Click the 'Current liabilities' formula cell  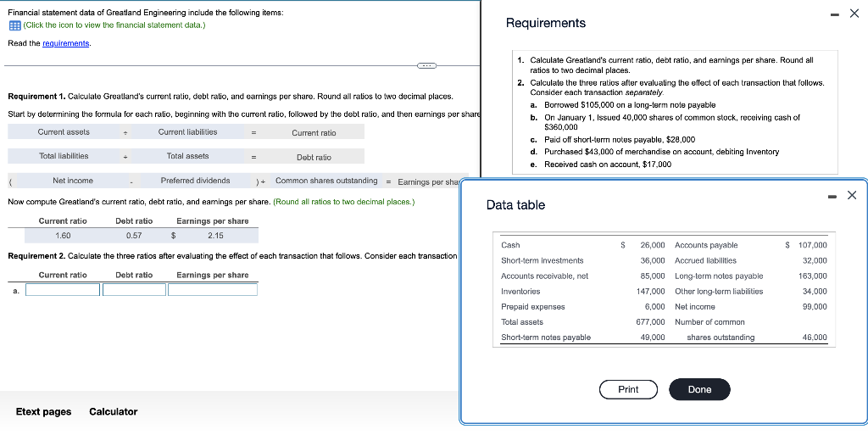point(187,131)
